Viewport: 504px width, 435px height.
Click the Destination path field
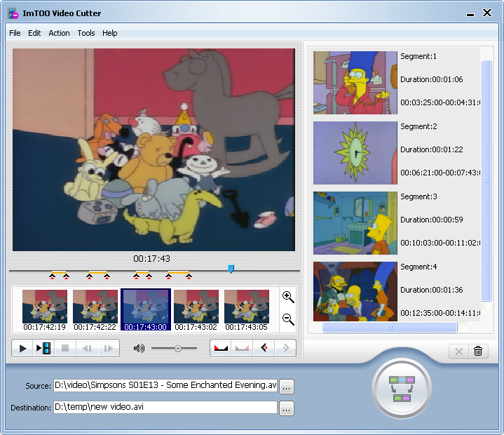pos(165,408)
